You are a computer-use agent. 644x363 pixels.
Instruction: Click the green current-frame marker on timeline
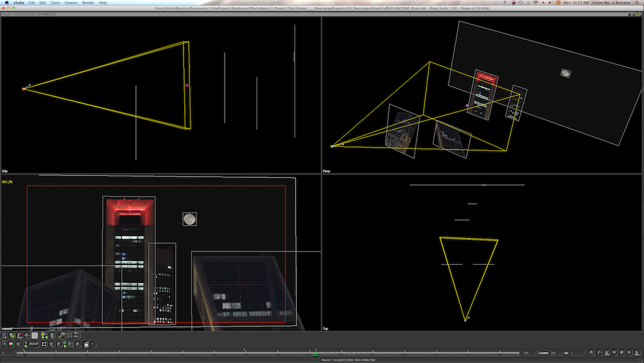pos(316,353)
